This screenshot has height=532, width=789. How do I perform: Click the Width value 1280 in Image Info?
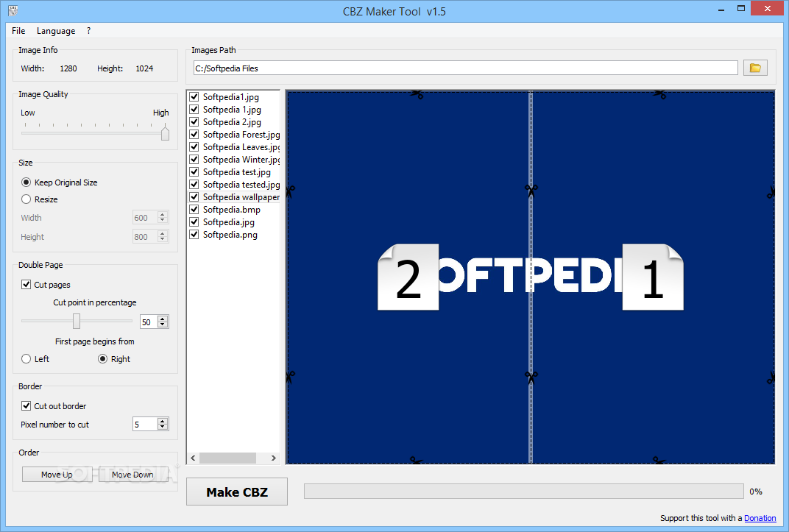(68, 68)
